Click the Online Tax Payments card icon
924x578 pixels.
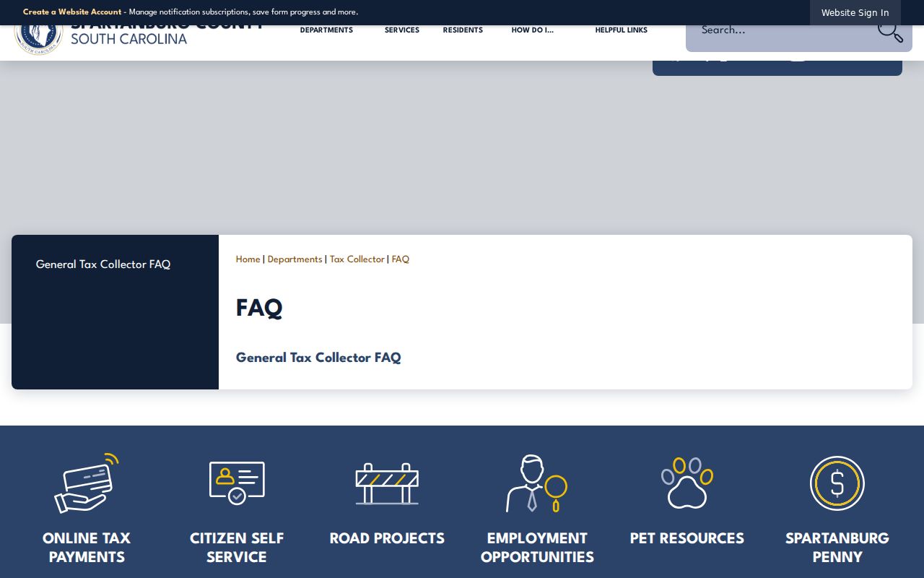(87, 483)
